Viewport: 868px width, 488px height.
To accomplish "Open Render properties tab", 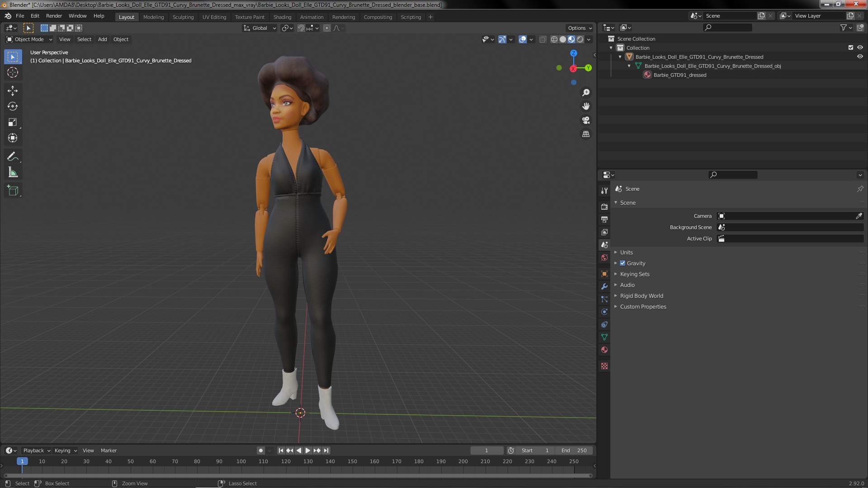I will tap(604, 206).
